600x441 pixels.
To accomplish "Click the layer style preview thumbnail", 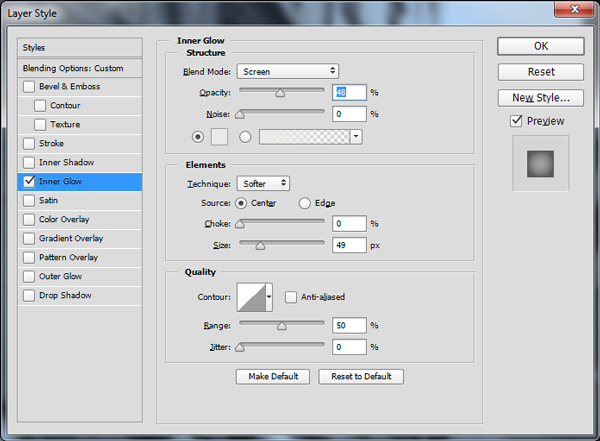I will [540, 160].
